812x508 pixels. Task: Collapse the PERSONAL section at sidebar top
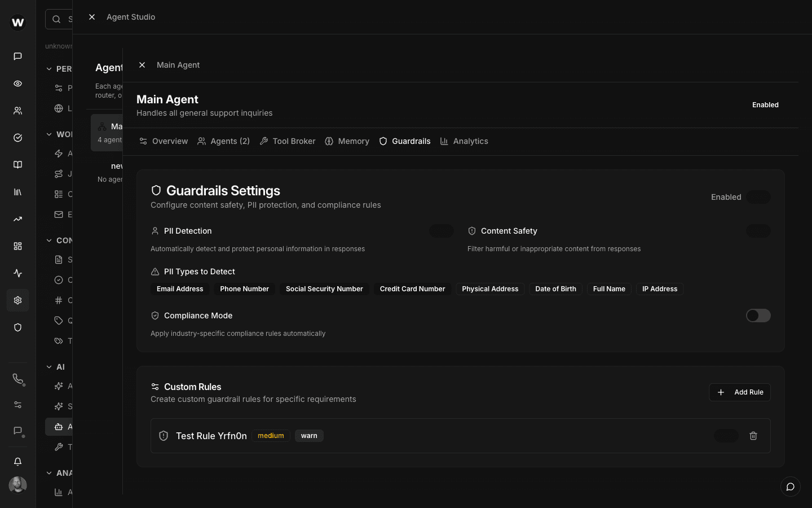pyautogui.click(x=49, y=68)
